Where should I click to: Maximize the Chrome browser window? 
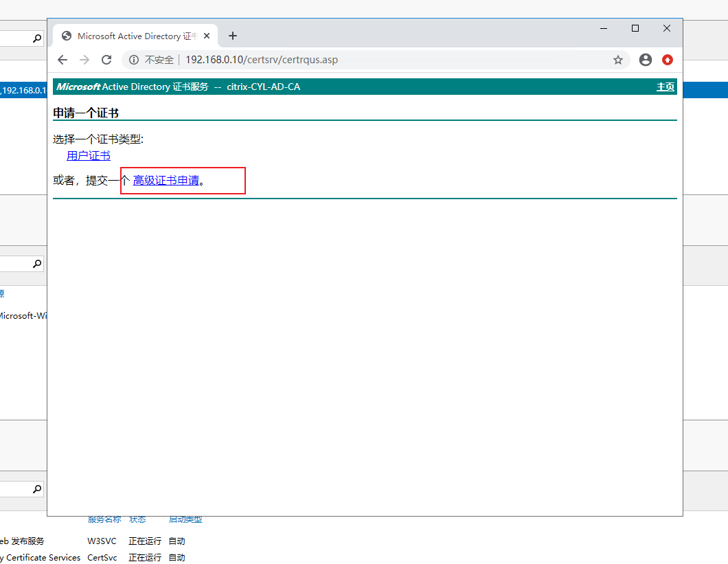tap(635, 28)
